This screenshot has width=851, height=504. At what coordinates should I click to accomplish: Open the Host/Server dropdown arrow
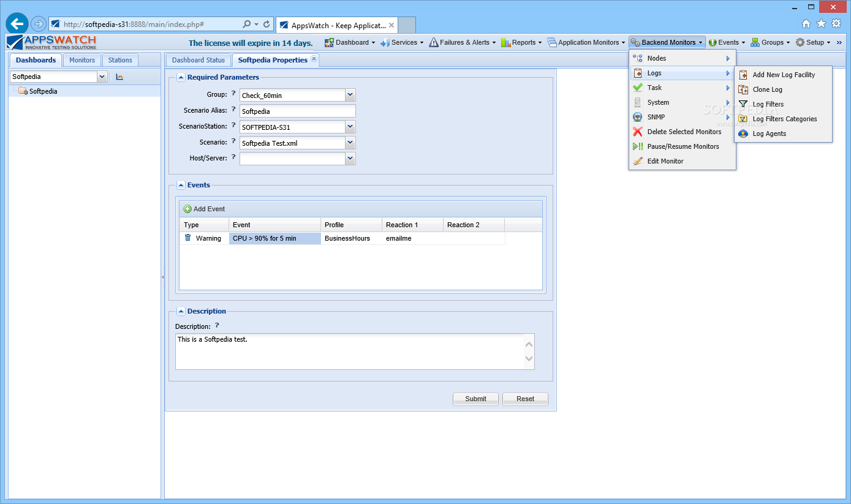350,159
